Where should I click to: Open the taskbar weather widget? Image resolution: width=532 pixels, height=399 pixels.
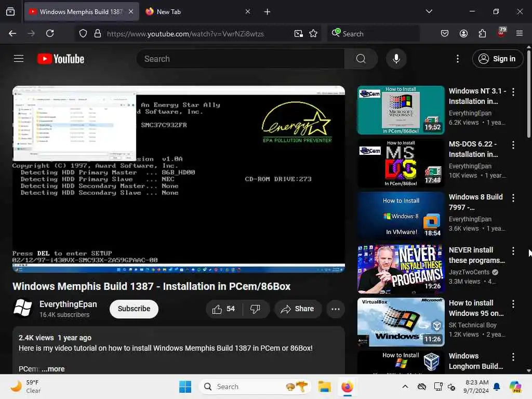coord(26,387)
